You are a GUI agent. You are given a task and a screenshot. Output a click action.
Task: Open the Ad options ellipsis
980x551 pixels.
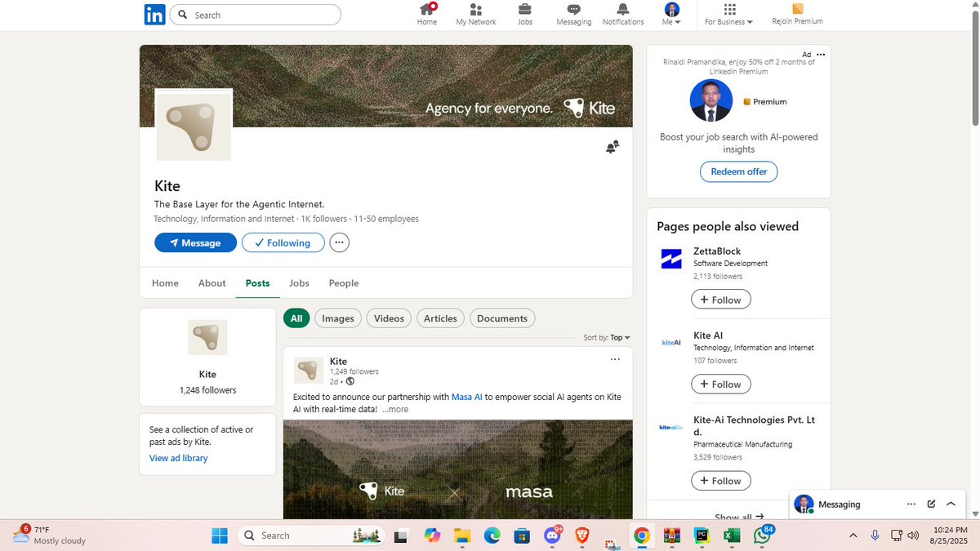point(821,55)
